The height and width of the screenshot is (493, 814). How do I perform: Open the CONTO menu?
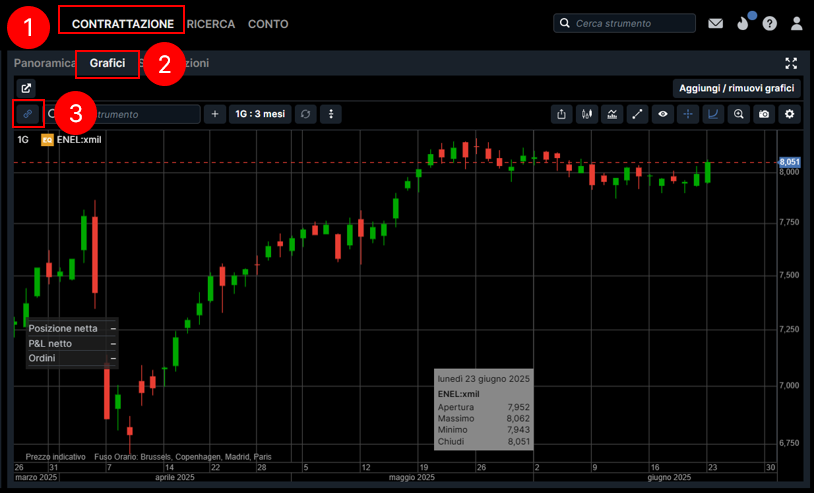pyautogui.click(x=268, y=24)
